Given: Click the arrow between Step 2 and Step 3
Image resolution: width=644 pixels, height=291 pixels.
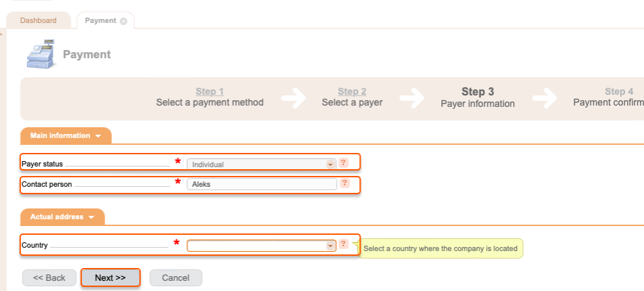Looking at the screenshot, I should [411, 98].
